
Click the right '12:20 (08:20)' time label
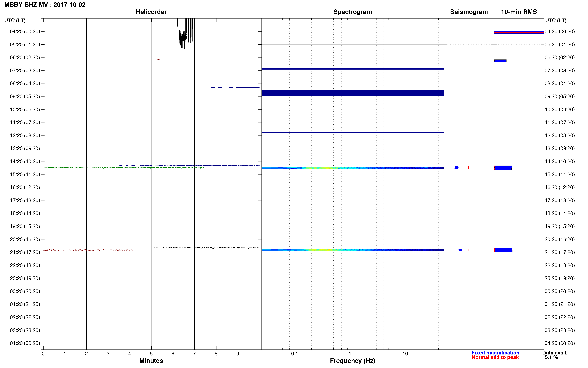tap(560, 135)
